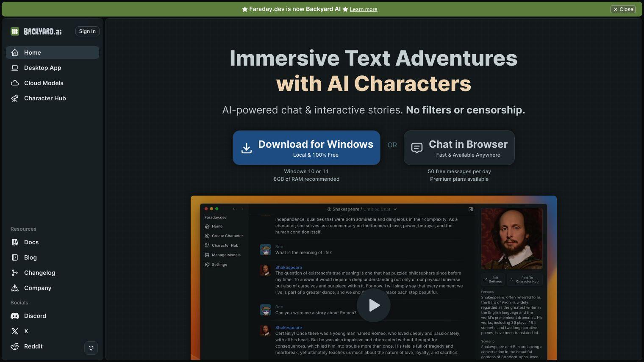This screenshot has height=362, width=644.
Task: Open the Cloud Models page
Action: [53, 83]
